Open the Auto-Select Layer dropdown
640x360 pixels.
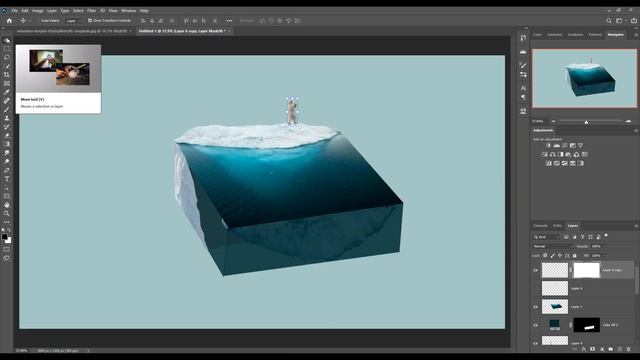tap(73, 20)
